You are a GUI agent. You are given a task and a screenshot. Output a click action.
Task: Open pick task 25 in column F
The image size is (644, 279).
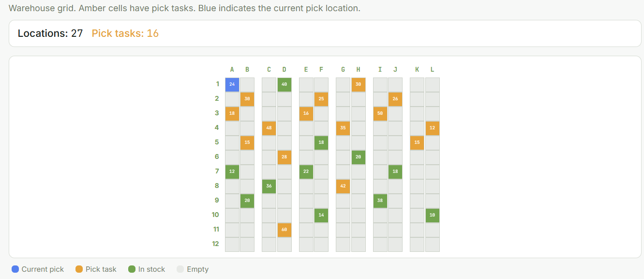pos(321,99)
